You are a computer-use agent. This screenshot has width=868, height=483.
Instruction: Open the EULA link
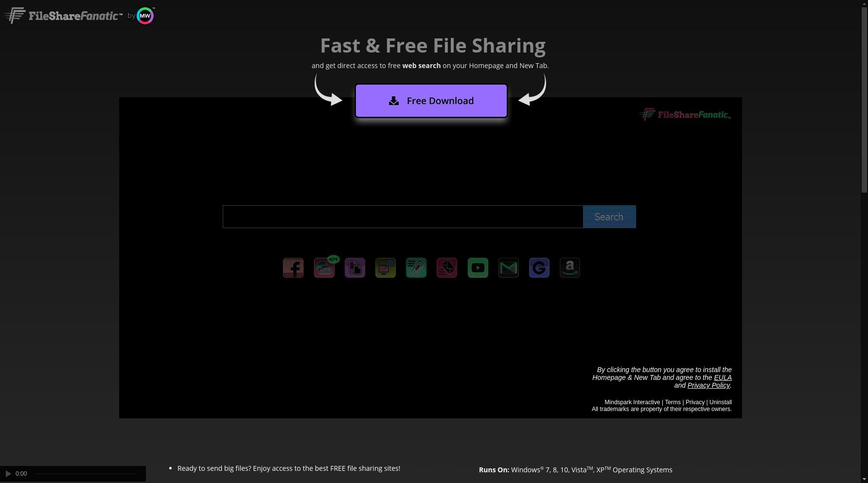(723, 377)
